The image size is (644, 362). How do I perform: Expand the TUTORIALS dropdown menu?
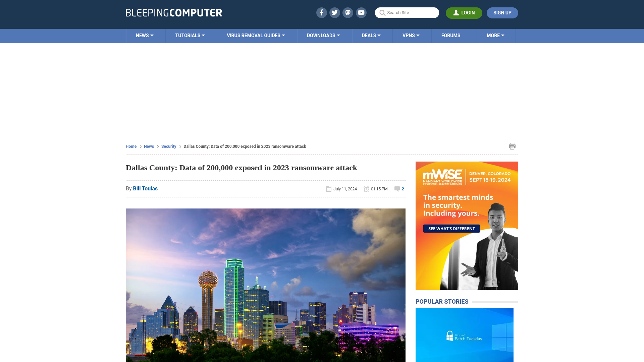coord(189,36)
